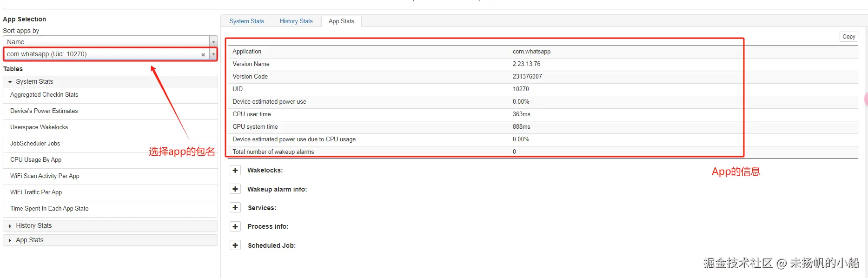This screenshot has width=868, height=278.
Task: Open JobScheduler Jobs table
Action: click(x=110, y=144)
